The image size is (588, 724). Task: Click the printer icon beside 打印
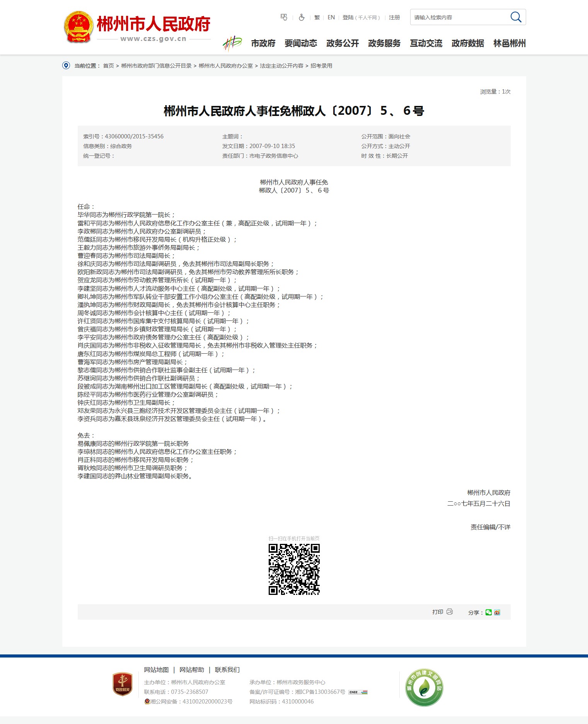tap(450, 612)
